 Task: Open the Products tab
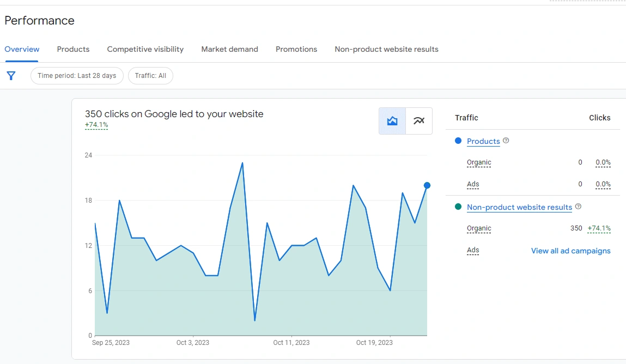[x=73, y=49]
